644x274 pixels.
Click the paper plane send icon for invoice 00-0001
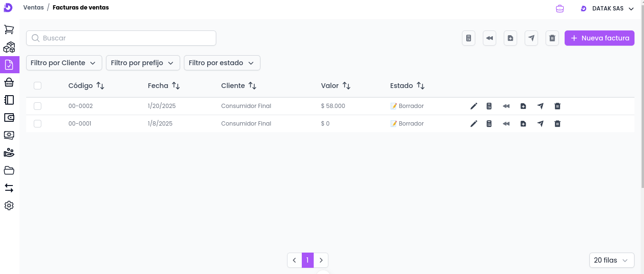click(540, 124)
